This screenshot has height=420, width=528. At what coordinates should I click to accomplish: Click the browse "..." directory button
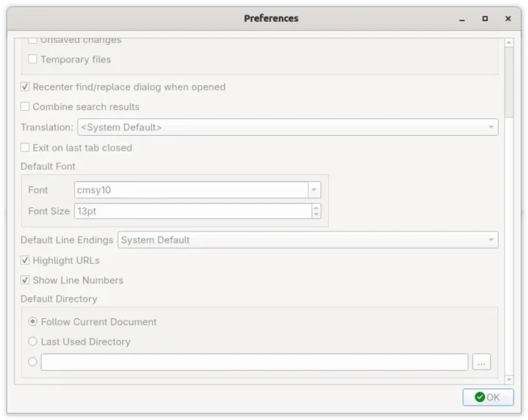point(481,362)
